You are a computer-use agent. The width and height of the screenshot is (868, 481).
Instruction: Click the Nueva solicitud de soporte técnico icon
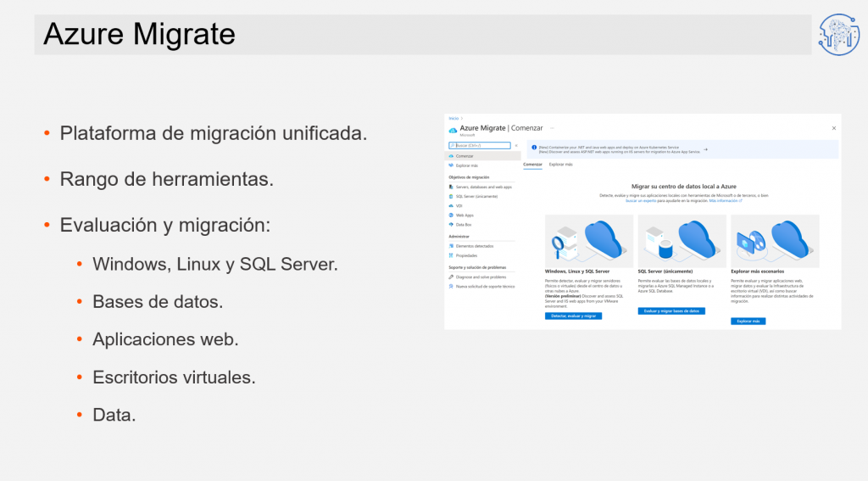tap(451, 287)
